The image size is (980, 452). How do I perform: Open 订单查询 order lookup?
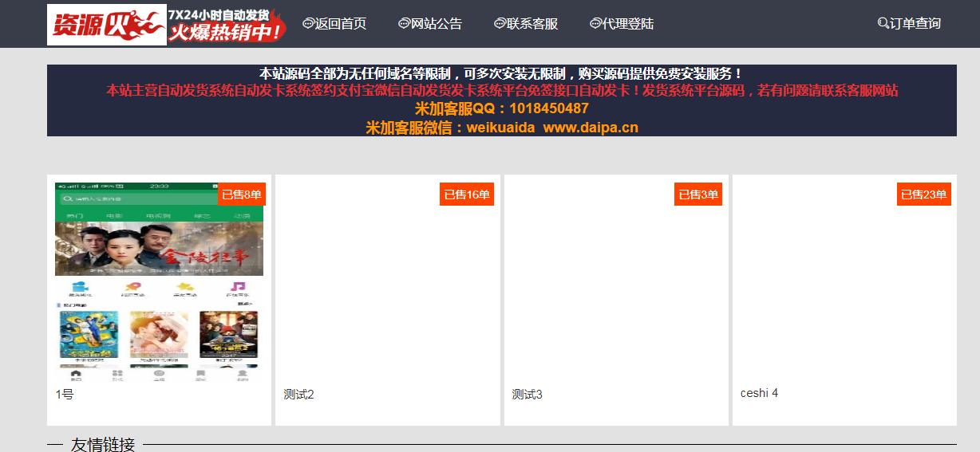915,24
